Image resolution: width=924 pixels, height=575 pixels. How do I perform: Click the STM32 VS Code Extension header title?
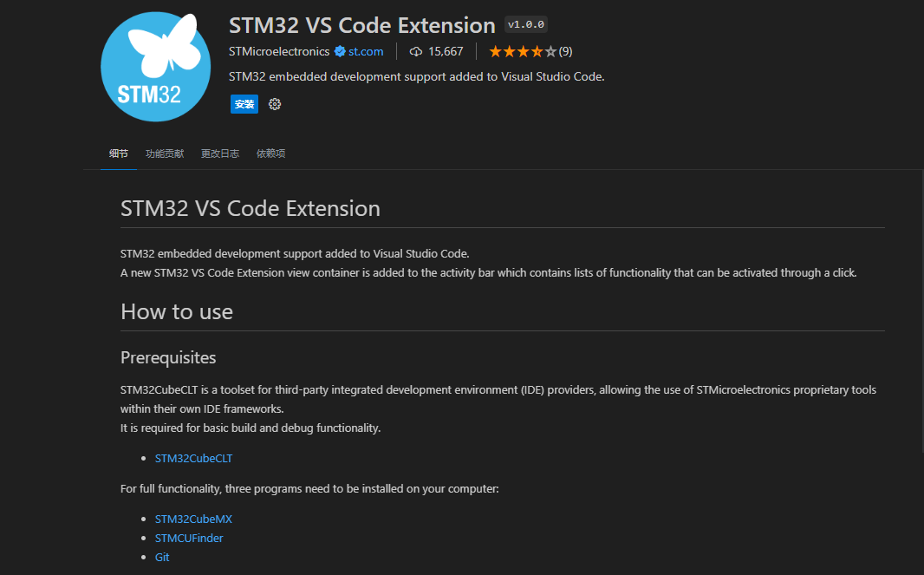point(361,25)
